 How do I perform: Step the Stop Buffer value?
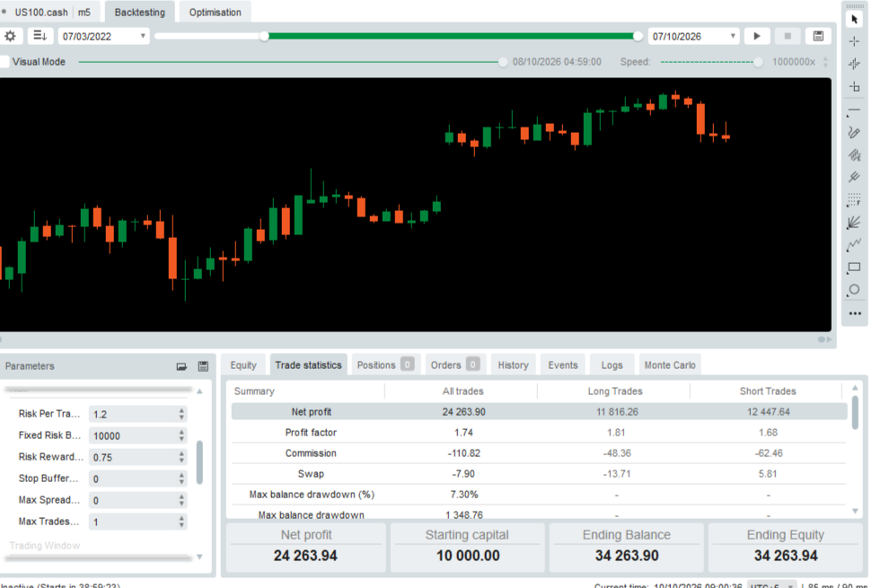tap(181, 478)
